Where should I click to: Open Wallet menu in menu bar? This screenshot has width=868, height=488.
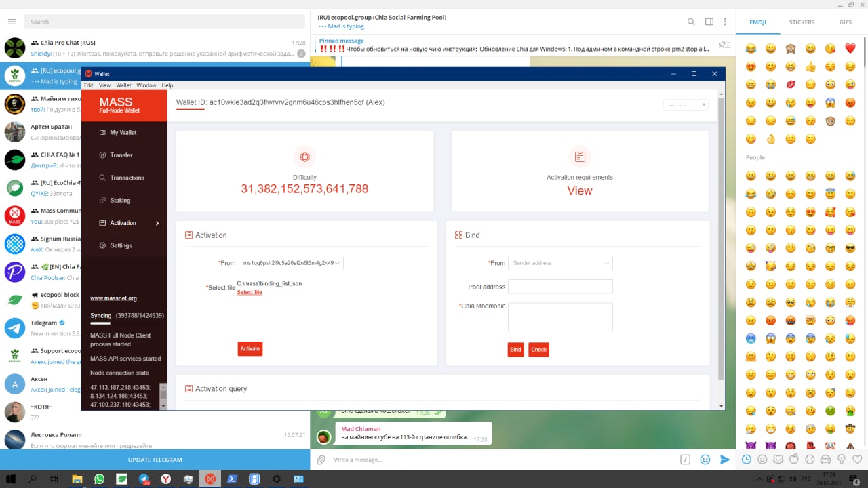pos(123,85)
